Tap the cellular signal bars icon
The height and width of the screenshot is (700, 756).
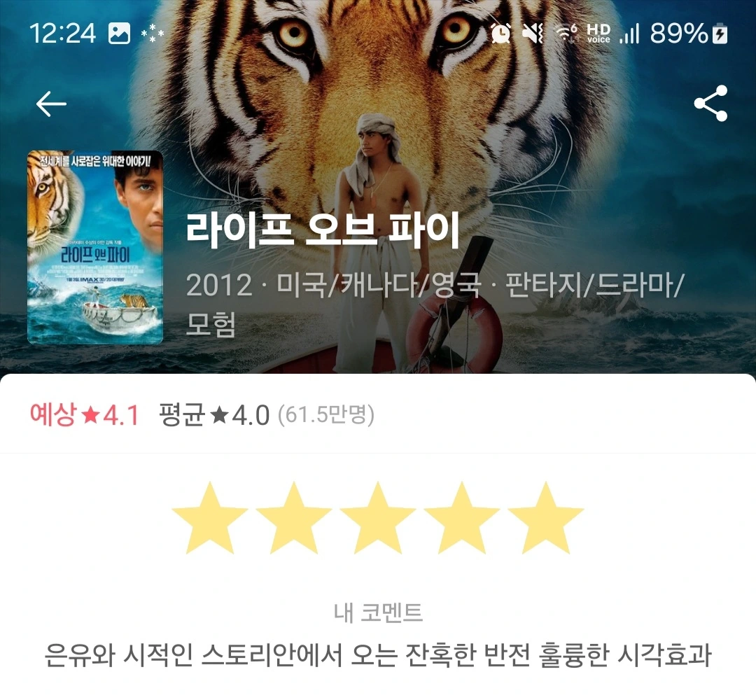pyautogui.click(x=630, y=34)
